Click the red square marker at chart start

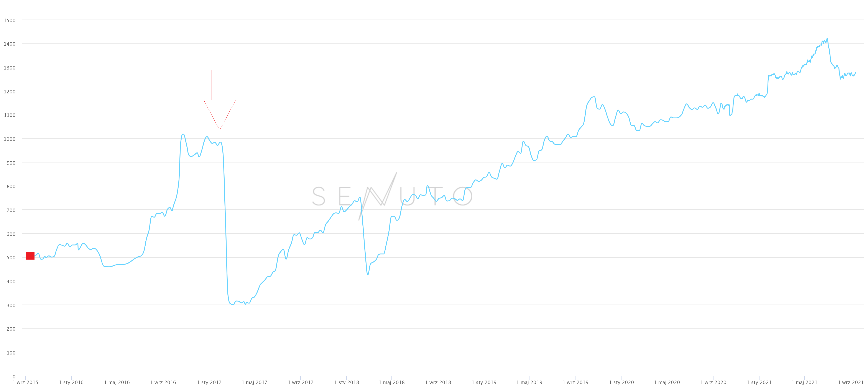(x=30, y=256)
